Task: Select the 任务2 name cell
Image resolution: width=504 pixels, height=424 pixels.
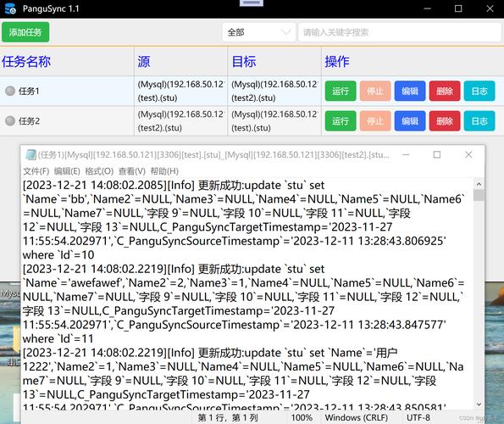Action: 67,121
